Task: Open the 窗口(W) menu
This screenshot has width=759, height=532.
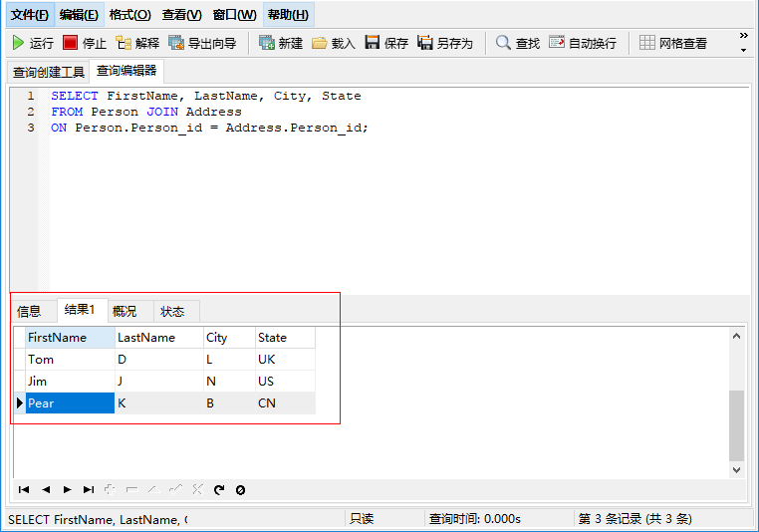Action: pos(234,15)
